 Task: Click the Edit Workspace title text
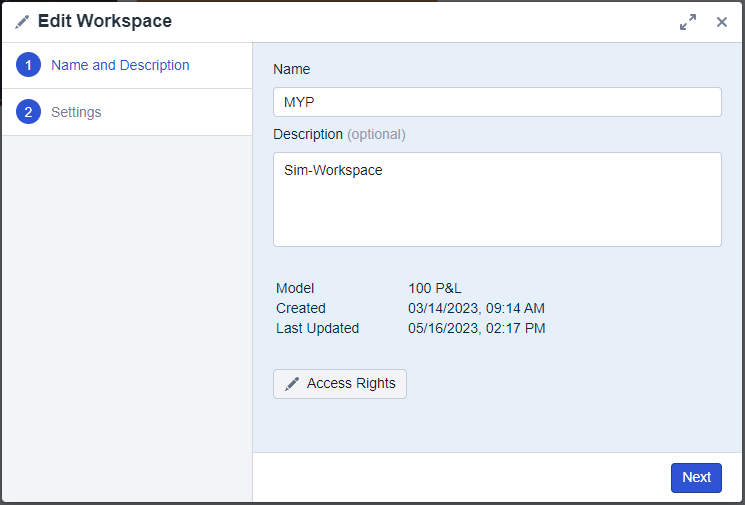105,22
